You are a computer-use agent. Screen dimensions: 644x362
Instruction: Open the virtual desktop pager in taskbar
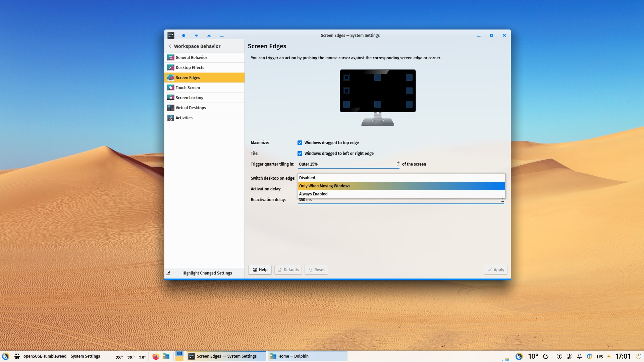tap(179, 356)
